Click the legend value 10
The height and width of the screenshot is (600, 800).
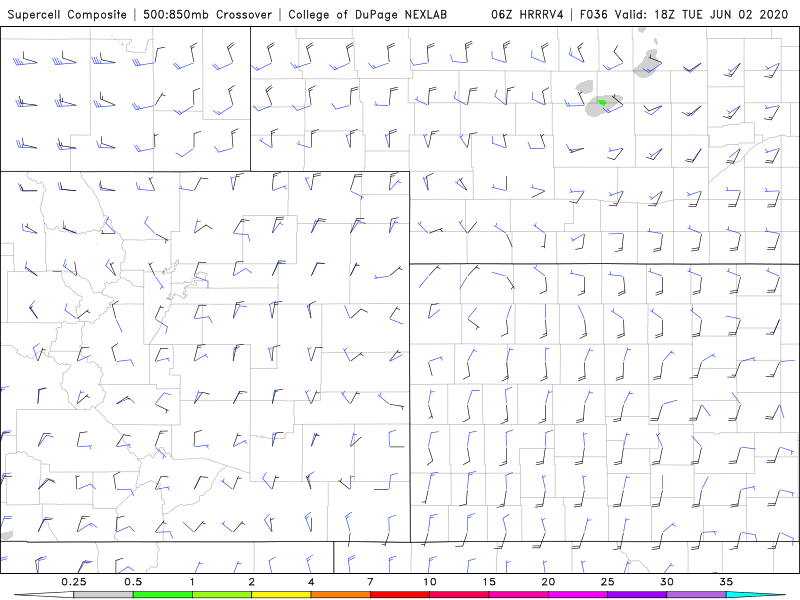[430, 582]
